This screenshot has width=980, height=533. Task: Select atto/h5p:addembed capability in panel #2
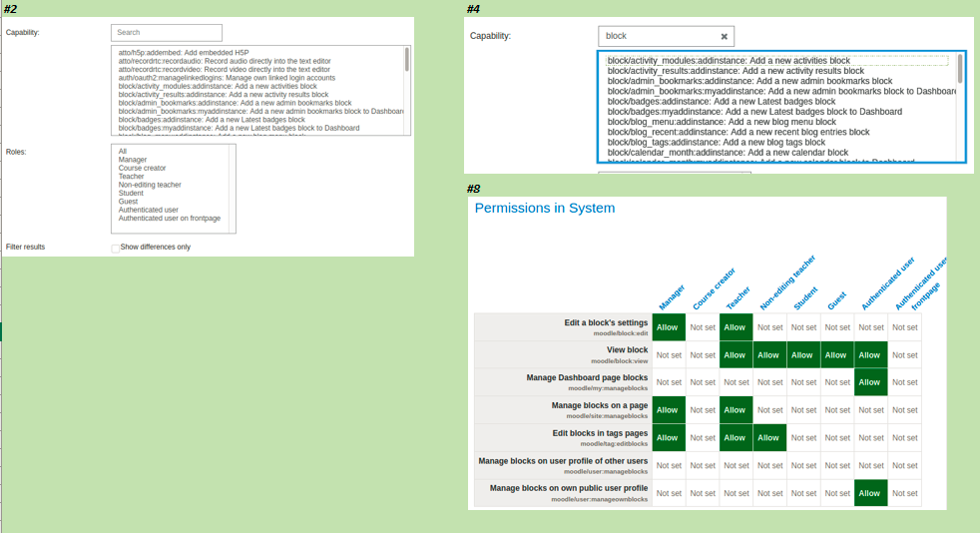point(183,53)
